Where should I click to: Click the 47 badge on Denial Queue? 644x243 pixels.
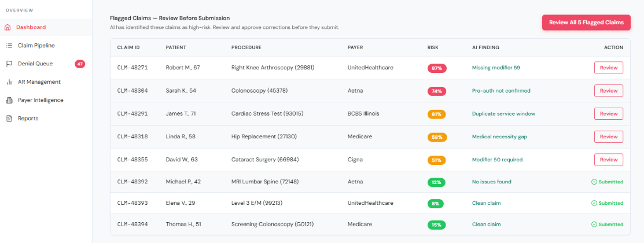click(80, 64)
